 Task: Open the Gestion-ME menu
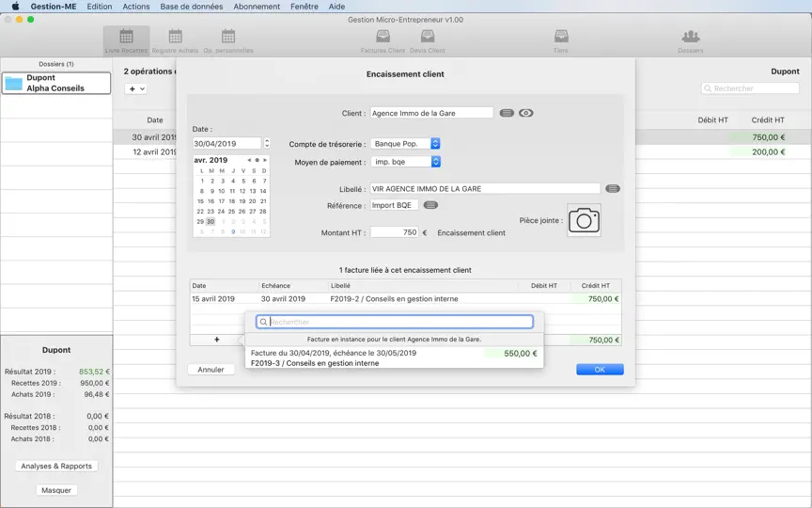[54, 7]
